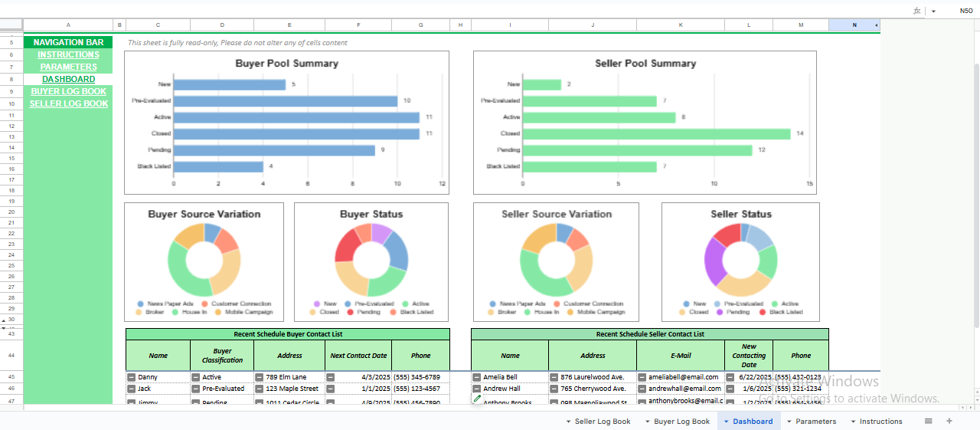Click minus icon beside Amelia Bell
Screen dimensions: 980x430
[477, 377]
